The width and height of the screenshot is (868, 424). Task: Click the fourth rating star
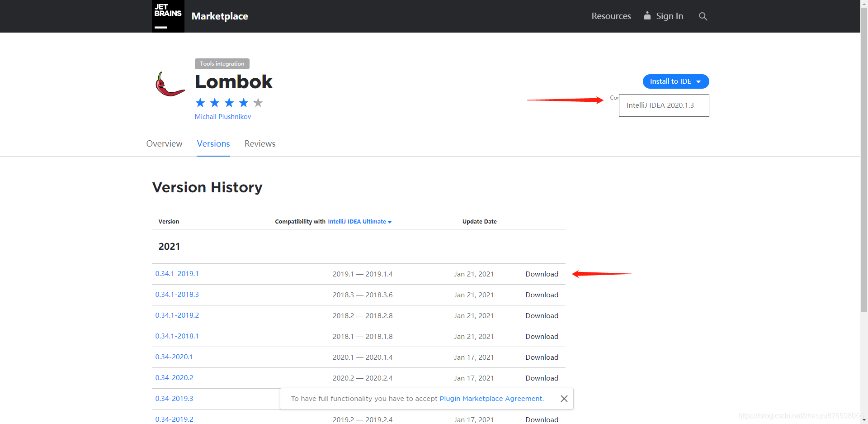point(244,103)
